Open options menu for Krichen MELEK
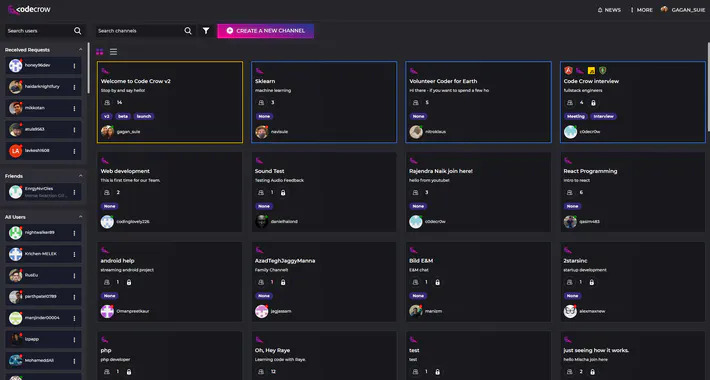Screen dimensions: 710x380 pyautogui.click(x=74, y=254)
